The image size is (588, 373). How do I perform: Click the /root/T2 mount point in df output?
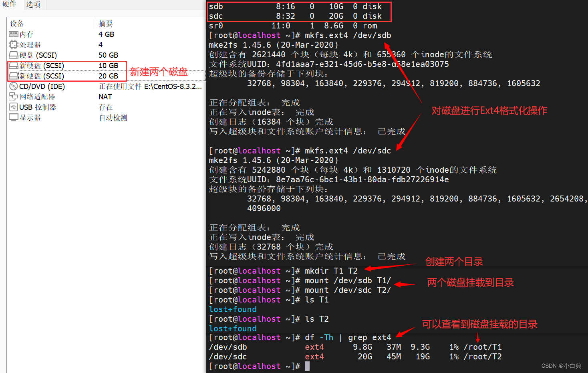pos(483,357)
